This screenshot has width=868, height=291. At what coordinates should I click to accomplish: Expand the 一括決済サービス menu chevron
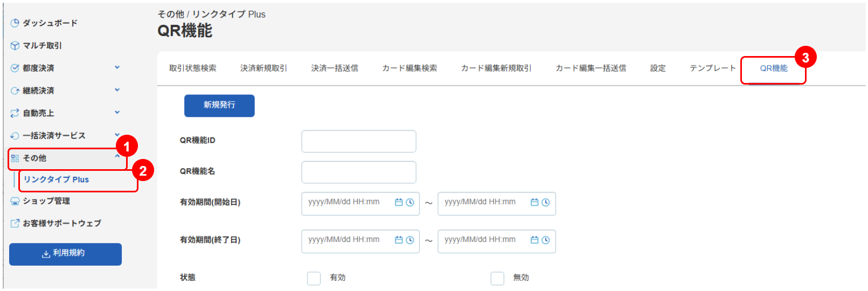pyautogui.click(x=117, y=135)
